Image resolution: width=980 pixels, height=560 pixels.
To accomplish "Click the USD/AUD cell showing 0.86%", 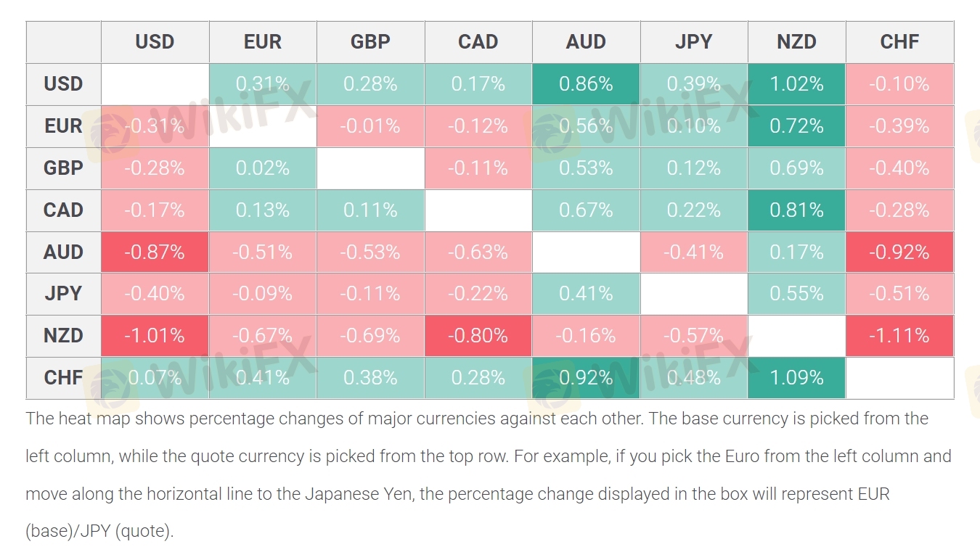I will point(586,84).
